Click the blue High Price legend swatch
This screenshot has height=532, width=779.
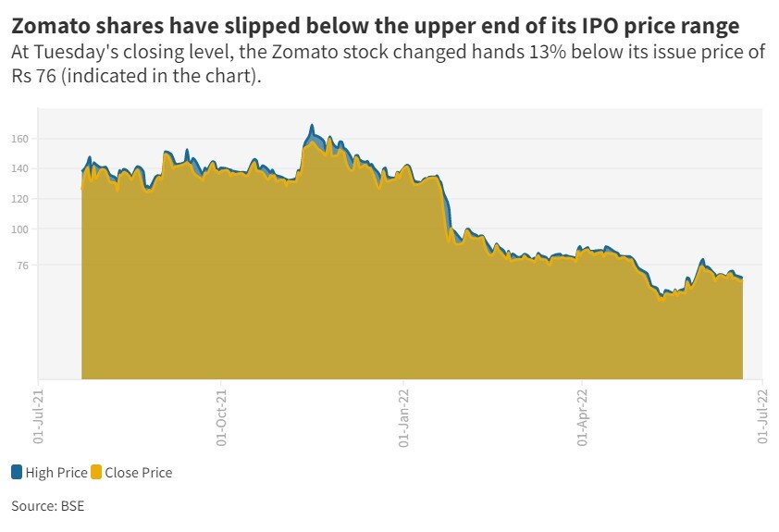pos(18,473)
